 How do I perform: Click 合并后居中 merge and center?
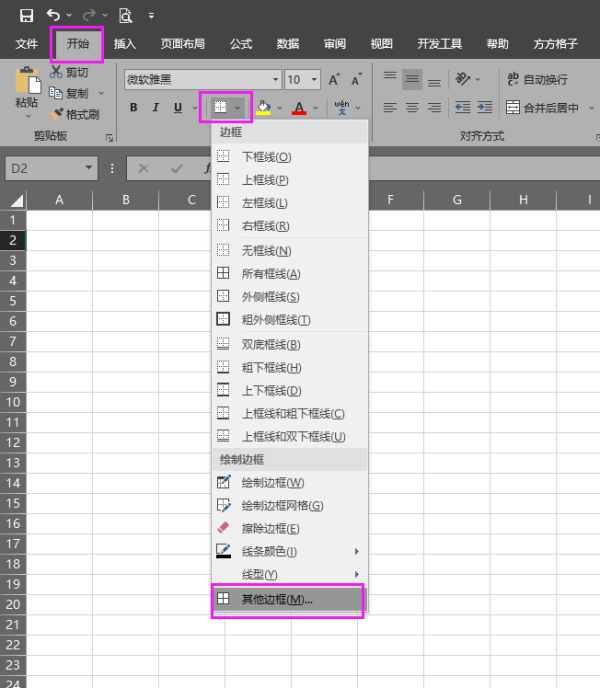(x=543, y=108)
